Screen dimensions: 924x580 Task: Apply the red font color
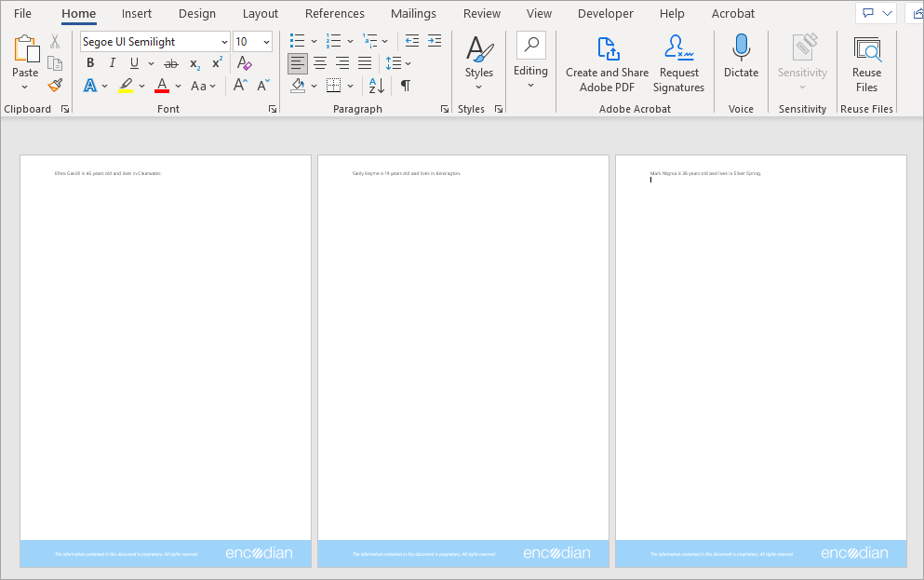[162, 86]
